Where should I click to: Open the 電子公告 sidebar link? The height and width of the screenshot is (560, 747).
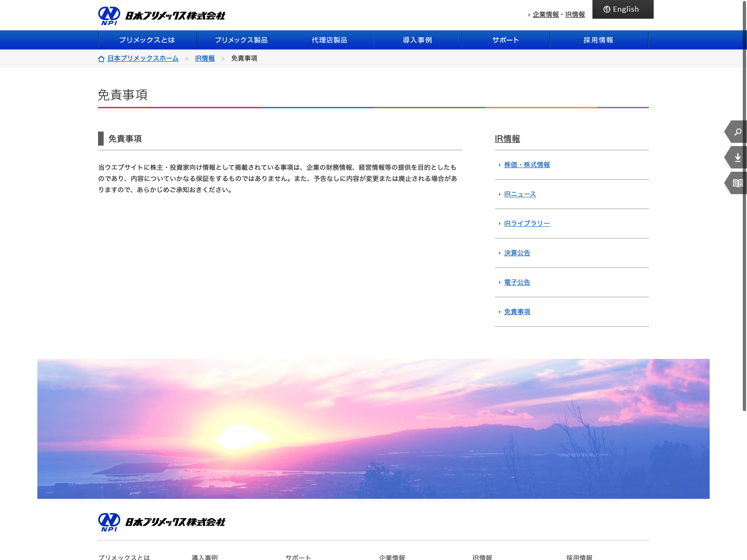coord(517,282)
